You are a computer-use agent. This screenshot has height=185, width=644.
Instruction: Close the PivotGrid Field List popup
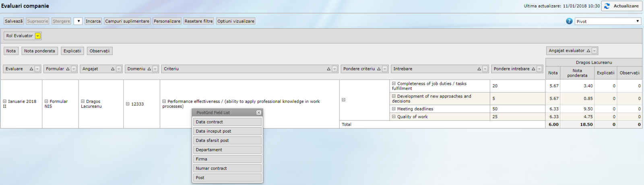coord(259,113)
